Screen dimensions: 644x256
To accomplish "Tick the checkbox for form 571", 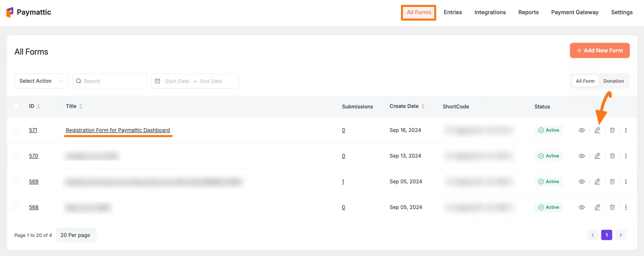I will [16, 130].
